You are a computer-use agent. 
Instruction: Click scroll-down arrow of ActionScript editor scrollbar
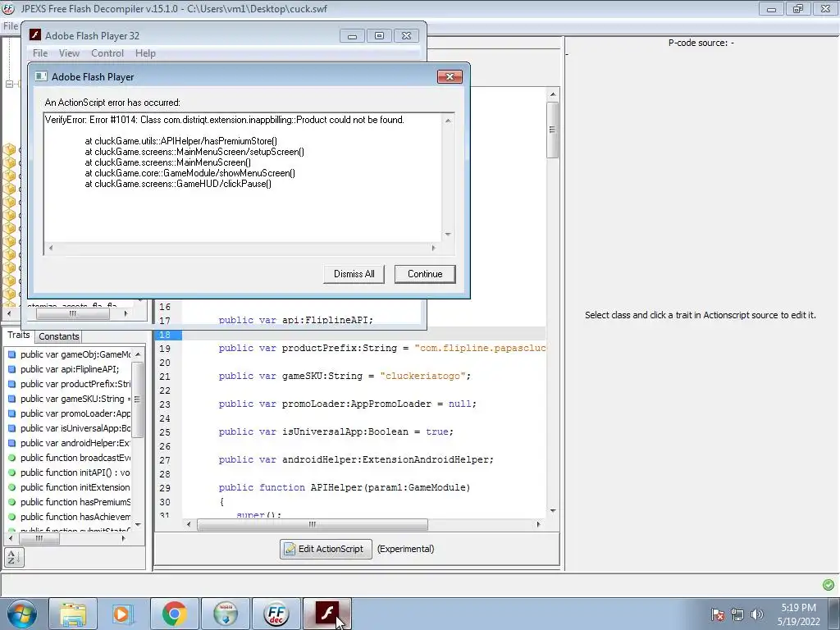pyautogui.click(x=553, y=511)
